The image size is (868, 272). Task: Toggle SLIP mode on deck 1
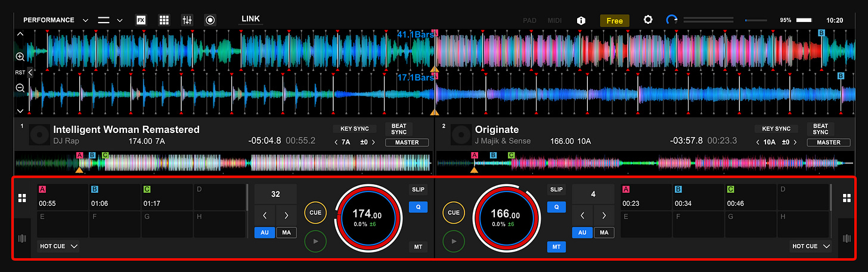418,189
